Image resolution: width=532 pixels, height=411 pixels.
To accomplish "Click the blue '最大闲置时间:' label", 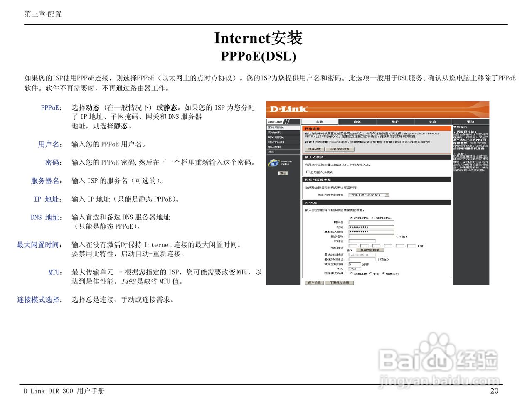I will click(x=39, y=245).
